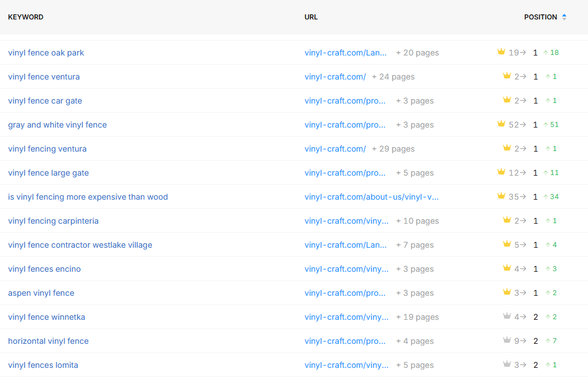Select the gray crown for vinyl fences lomita
Image resolution: width=588 pixels, height=377 pixels.
coord(507,364)
